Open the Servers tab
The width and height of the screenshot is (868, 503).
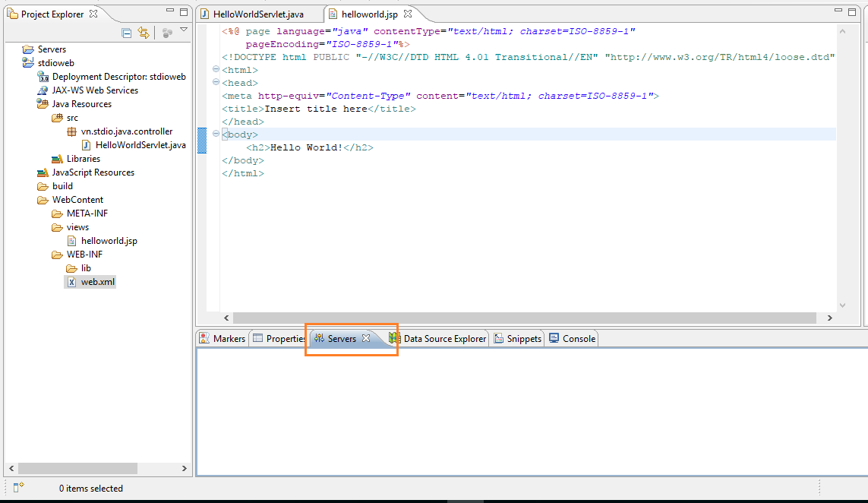(342, 338)
